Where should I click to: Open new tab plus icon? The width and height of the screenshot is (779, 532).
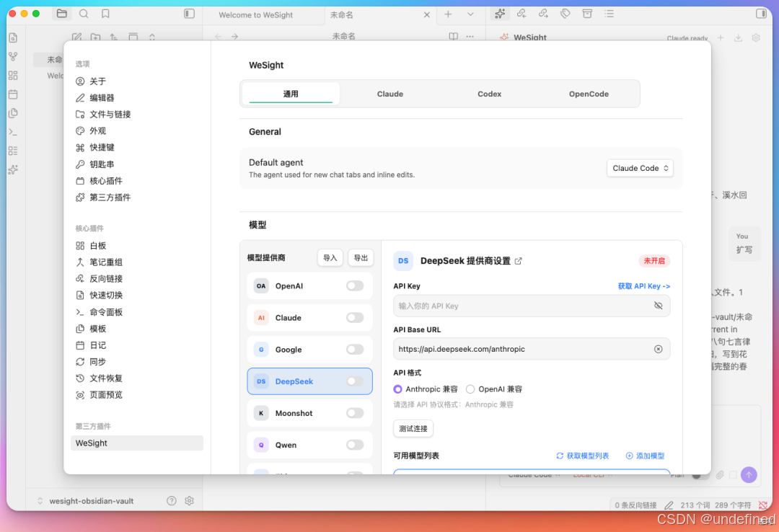tap(448, 14)
